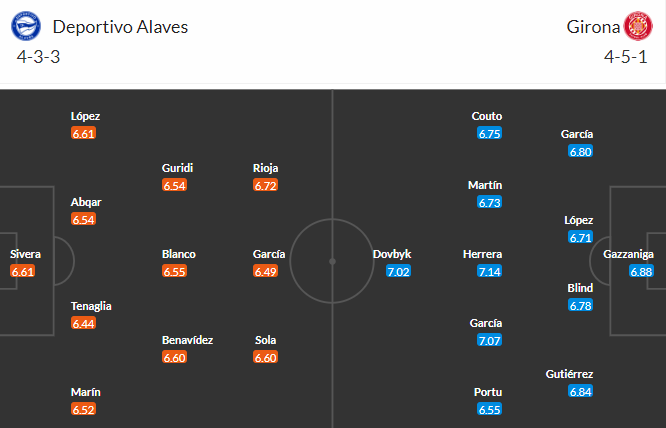This screenshot has width=666, height=428.
Task: Click Dovbyk's player name
Action: (392, 254)
